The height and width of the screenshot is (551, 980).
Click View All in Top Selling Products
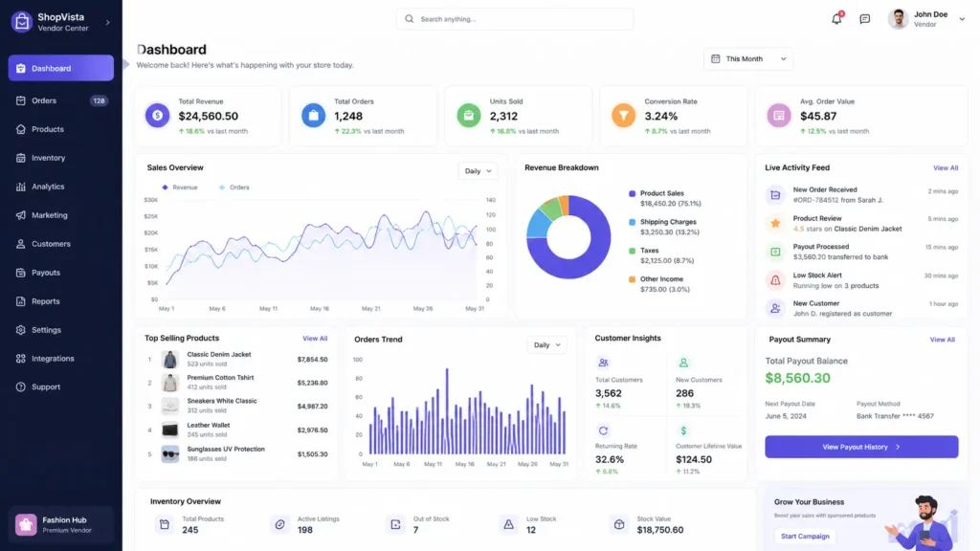click(314, 339)
